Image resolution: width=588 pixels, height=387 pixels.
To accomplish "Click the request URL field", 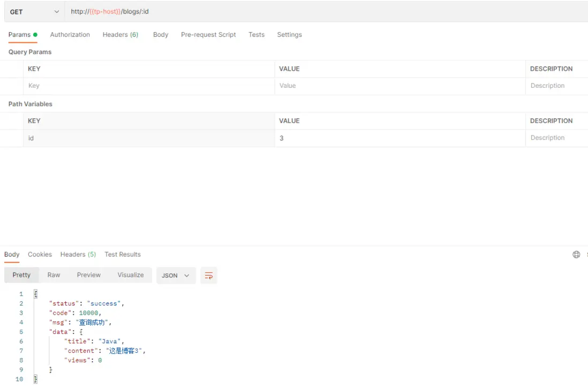I will click(326, 12).
